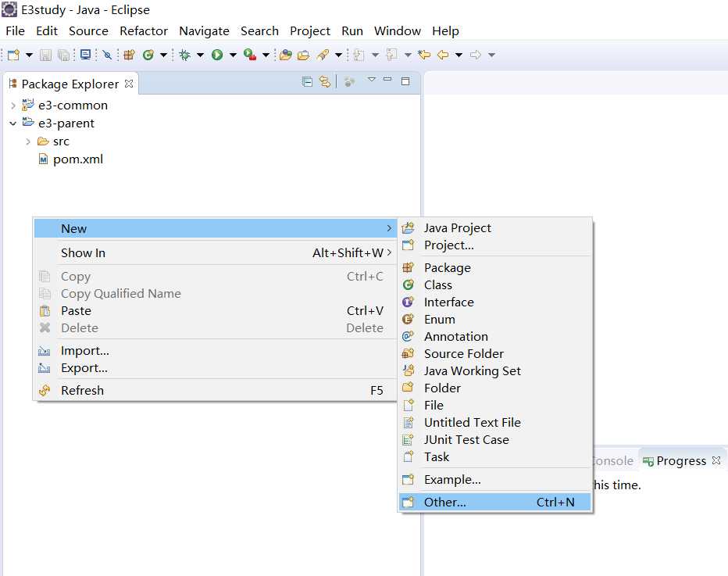
Task: Click the Search flashlight toolbar icon
Action: 323,55
